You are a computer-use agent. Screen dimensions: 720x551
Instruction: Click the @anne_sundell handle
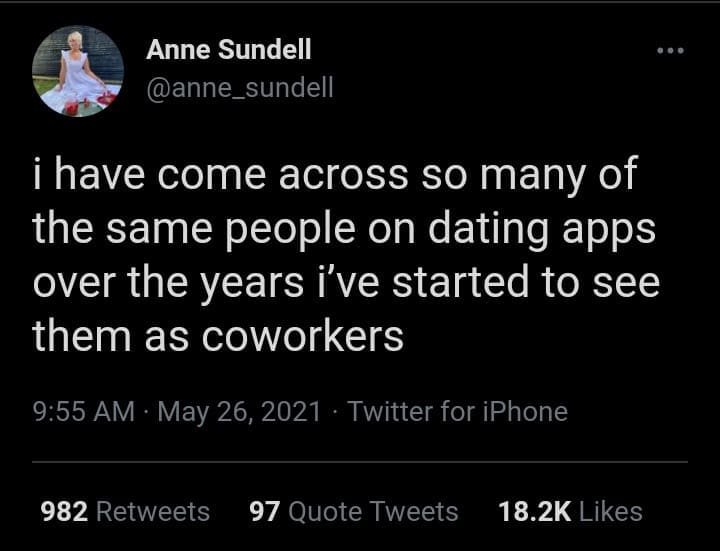240,88
